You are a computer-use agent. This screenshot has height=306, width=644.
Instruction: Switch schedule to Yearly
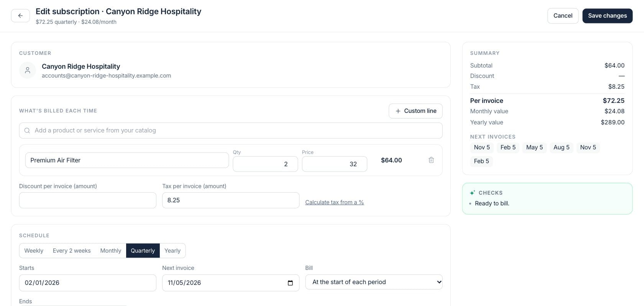[172, 251]
